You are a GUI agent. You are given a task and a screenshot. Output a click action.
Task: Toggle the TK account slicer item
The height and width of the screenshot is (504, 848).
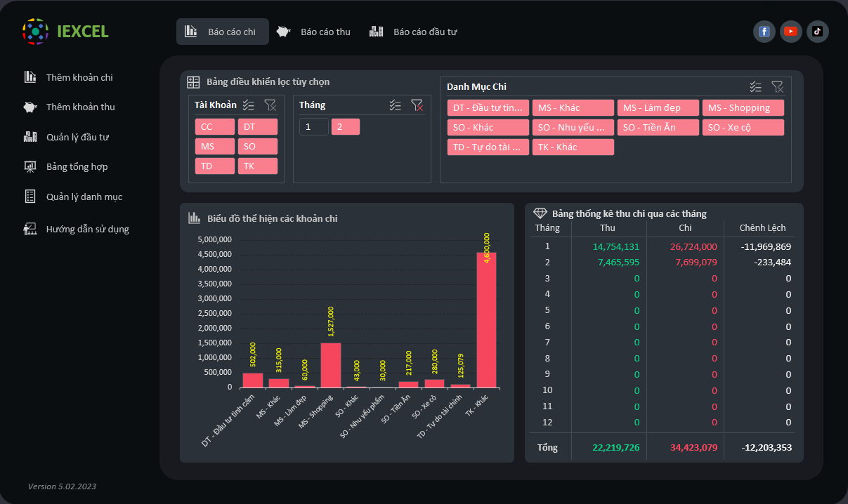258,166
